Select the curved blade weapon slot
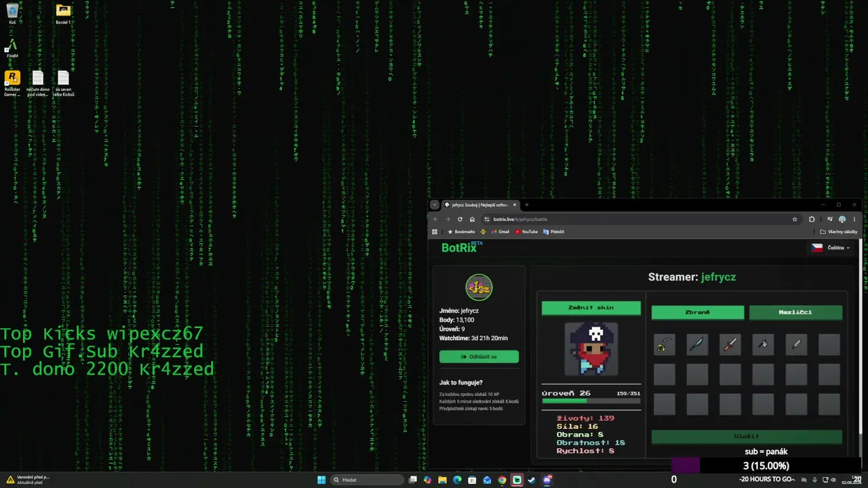This screenshot has width=868, height=488. [x=697, y=344]
